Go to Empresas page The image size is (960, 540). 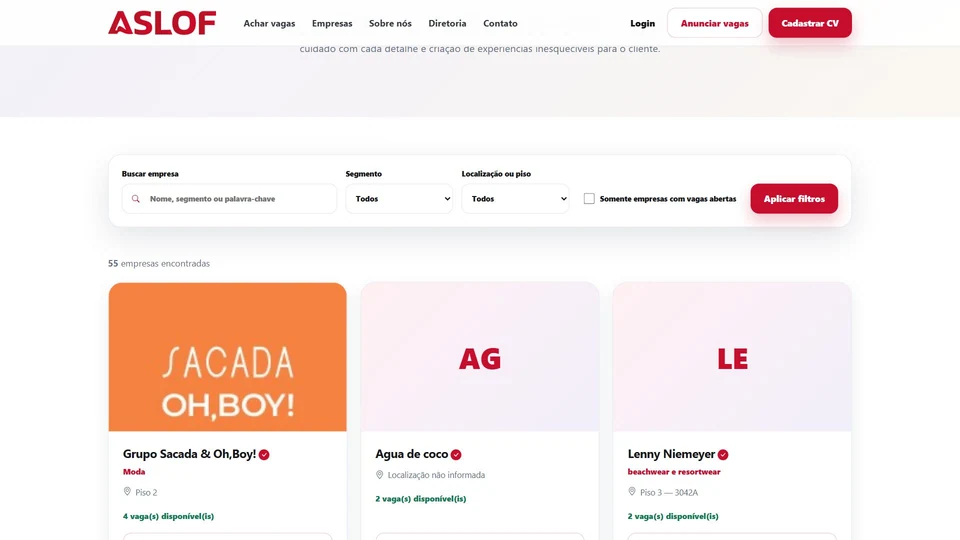332,23
